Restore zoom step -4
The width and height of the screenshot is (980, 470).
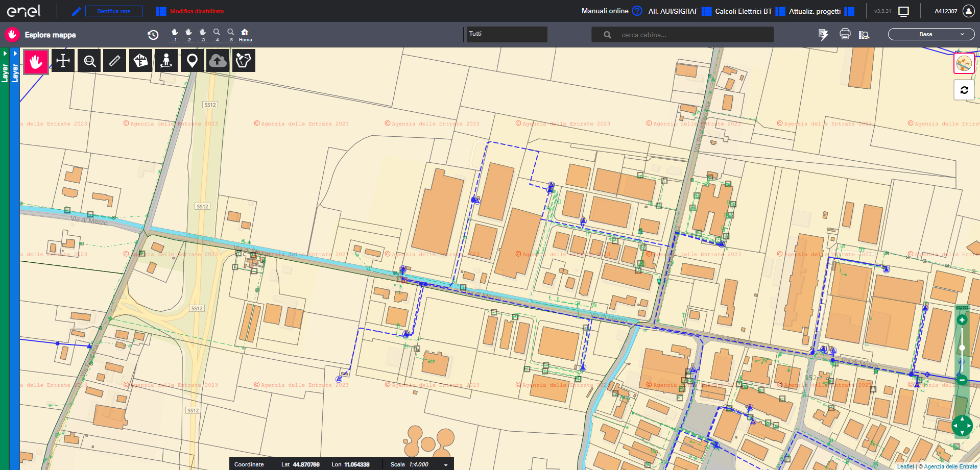[217, 35]
